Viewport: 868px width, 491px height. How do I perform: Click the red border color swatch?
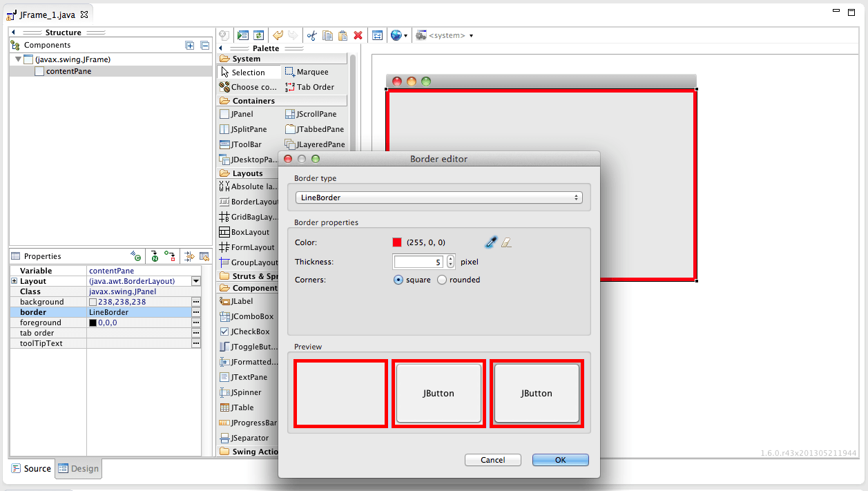[397, 242]
